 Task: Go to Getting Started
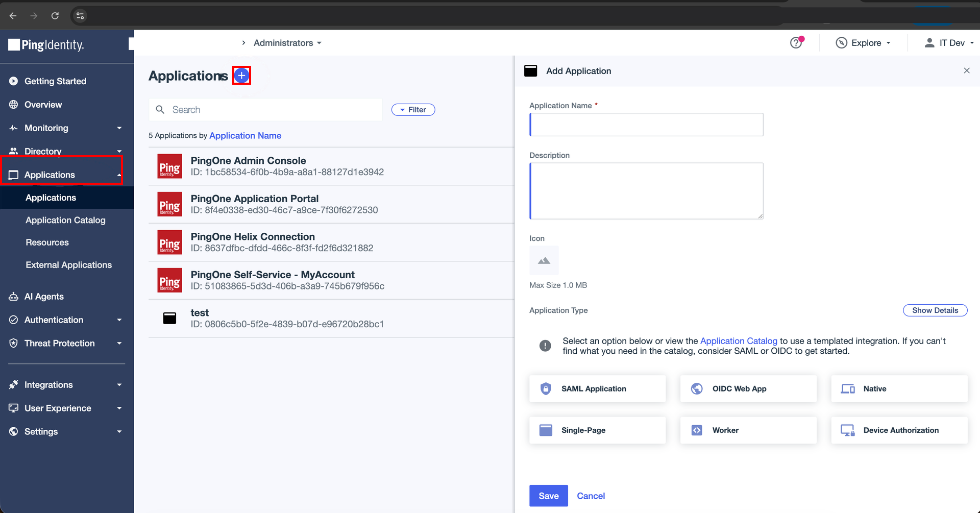[x=55, y=81]
